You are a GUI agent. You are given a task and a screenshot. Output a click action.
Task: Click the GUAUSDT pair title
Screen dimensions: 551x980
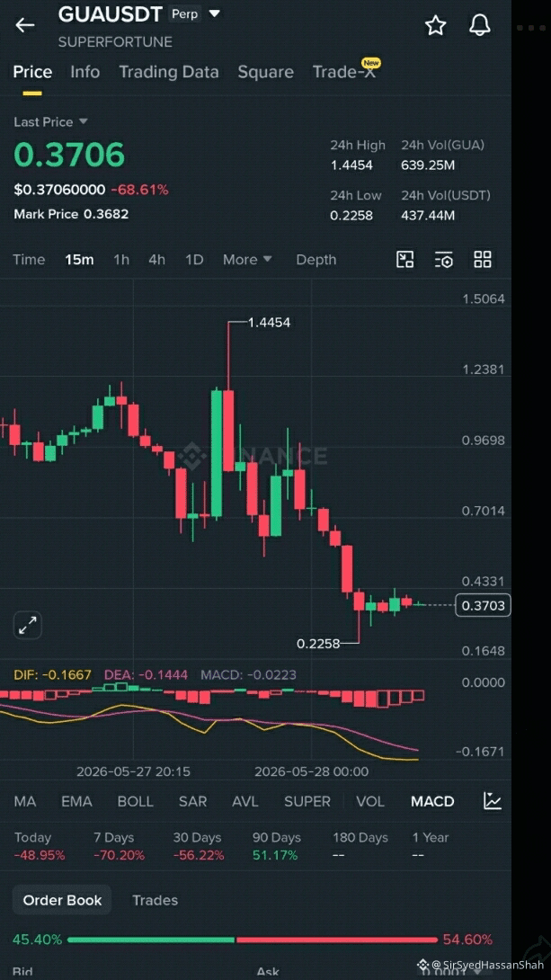[111, 13]
